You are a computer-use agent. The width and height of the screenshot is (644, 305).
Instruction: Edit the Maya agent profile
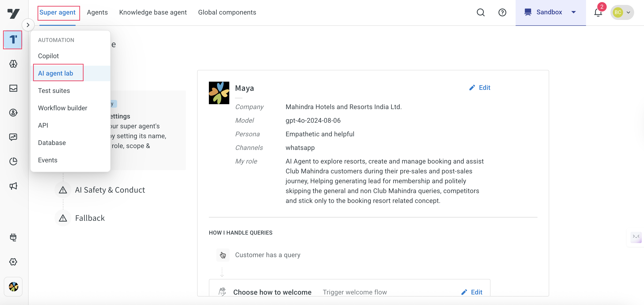(480, 88)
